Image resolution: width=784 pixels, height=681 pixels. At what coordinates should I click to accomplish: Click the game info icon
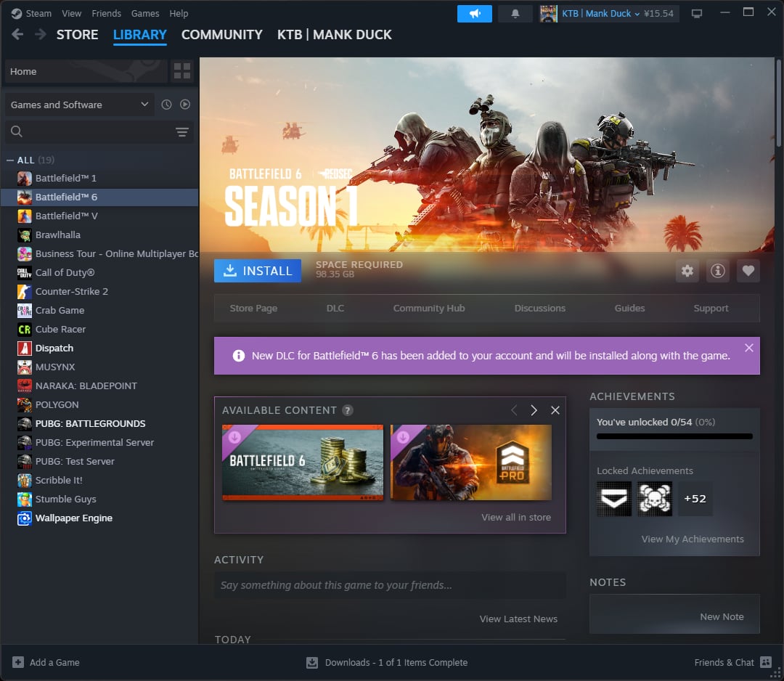tap(718, 271)
